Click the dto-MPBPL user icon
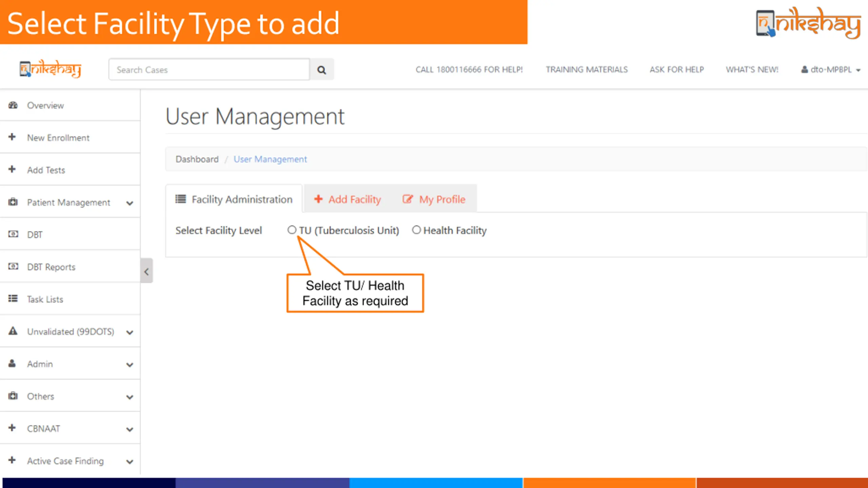Screen dimensions: 868x488 (805, 69)
